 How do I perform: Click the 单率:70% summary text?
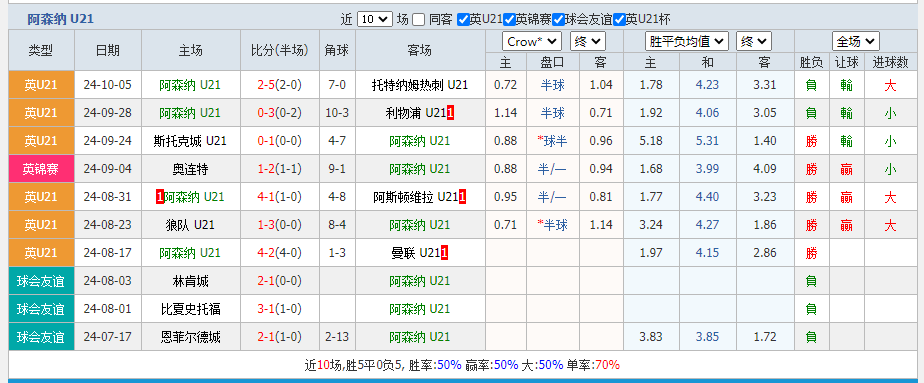[594, 365]
